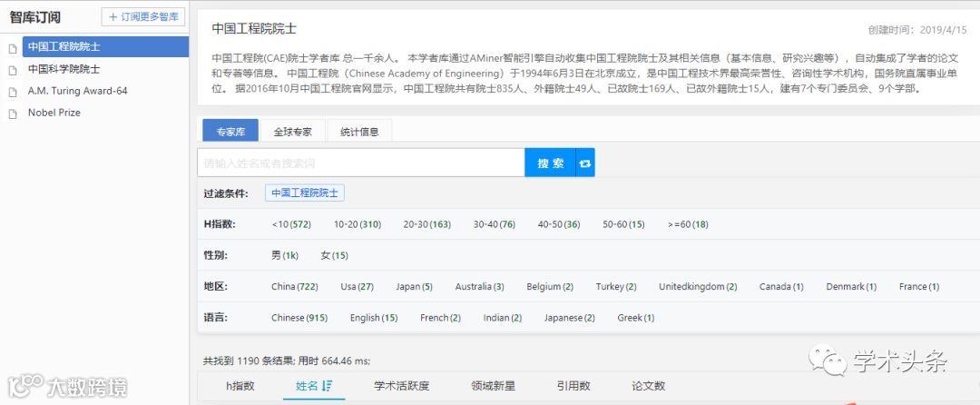
Task: Open A.M. Turing Award-64 library
Action: [77, 91]
